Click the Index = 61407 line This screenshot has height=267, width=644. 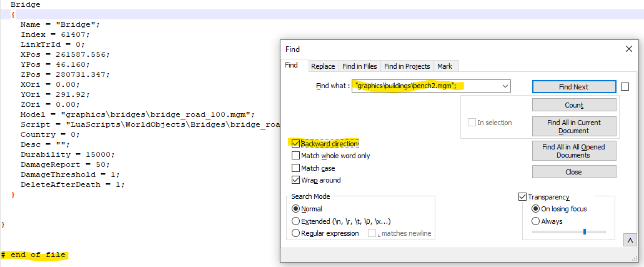point(55,34)
